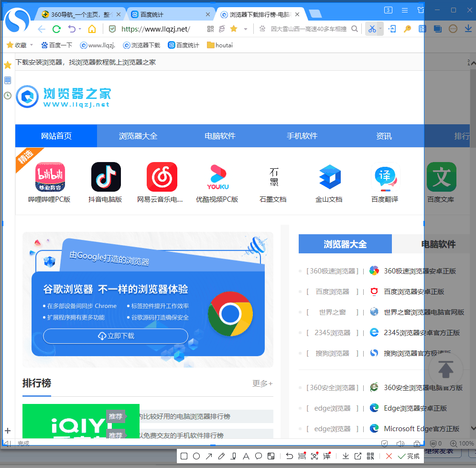Select the mosaic tool in the screenshot toolbar
The width and height of the screenshot is (476, 468).
point(271,456)
